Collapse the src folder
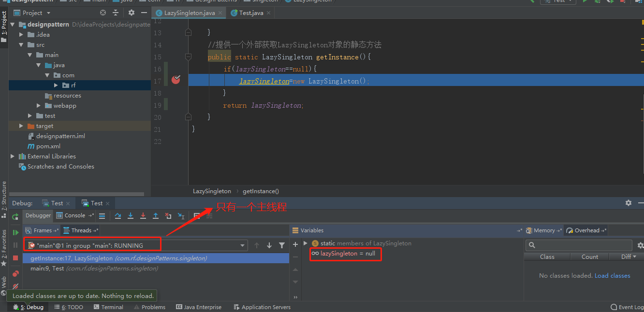Image resolution: width=644 pixels, height=312 pixels. pos(21,45)
